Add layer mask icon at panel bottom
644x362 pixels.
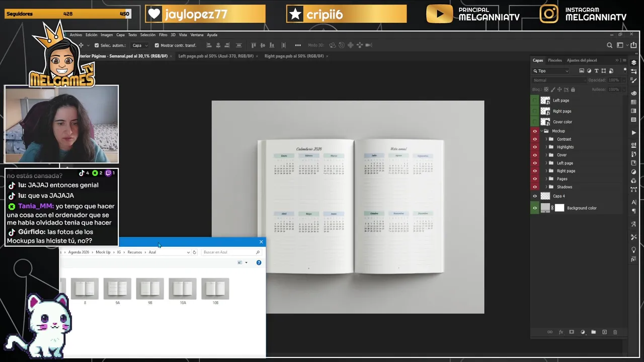572,332
